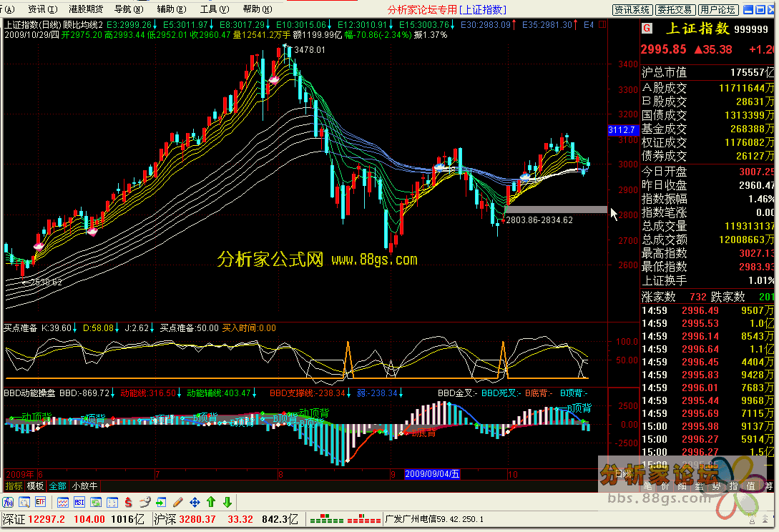Click the 用户论坛 button
Image resolution: width=779 pixels, height=532 pixels.
click(717, 9)
